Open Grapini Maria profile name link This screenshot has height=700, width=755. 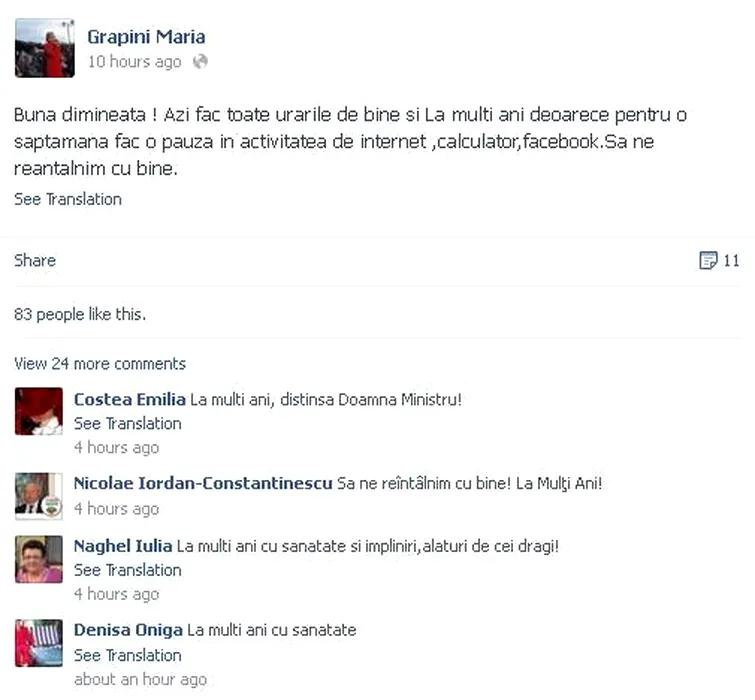(146, 37)
